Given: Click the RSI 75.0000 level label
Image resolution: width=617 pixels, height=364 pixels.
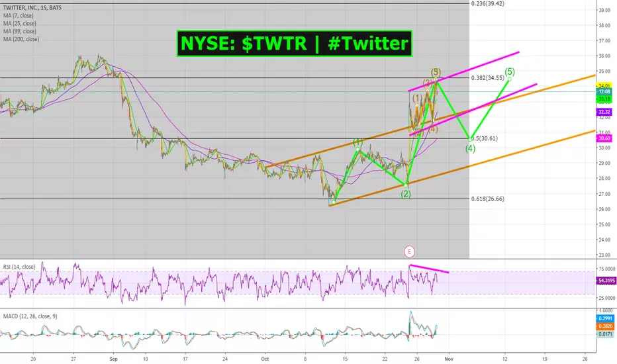Looking at the screenshot, I should point(606,269).
